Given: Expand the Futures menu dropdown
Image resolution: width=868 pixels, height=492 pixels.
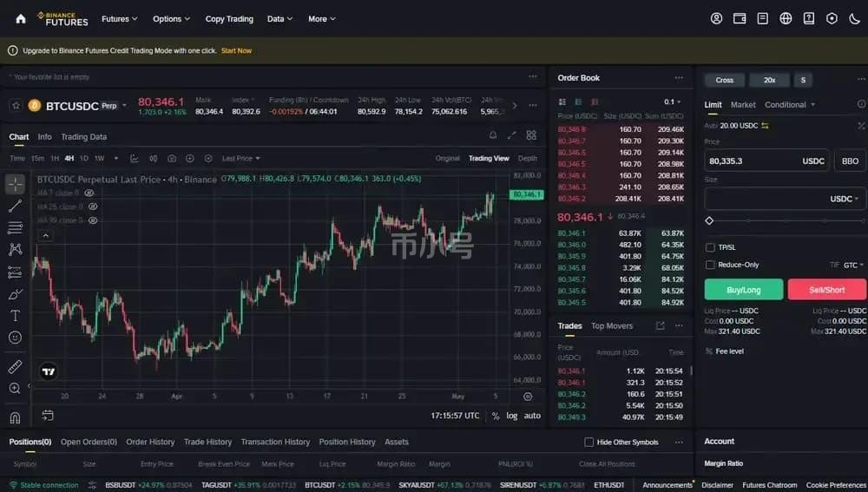Looking at the screenshot, I should 120,19.
